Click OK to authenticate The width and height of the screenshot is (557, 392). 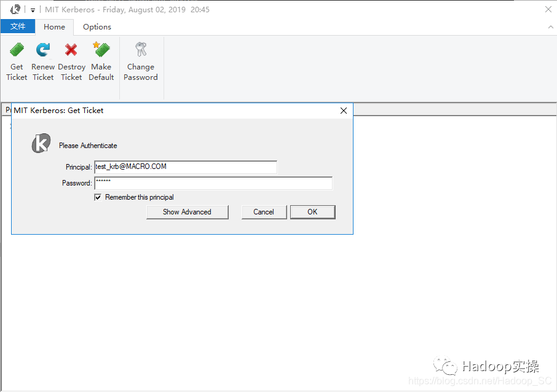pyautogui.click(x=312, y=212)
